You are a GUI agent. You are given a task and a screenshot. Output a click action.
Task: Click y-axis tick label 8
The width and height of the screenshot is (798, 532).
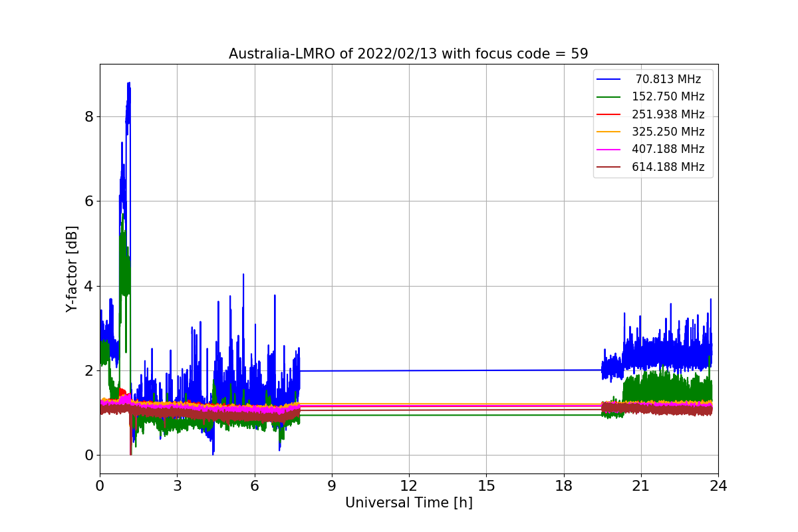click(x=89, y=117)
